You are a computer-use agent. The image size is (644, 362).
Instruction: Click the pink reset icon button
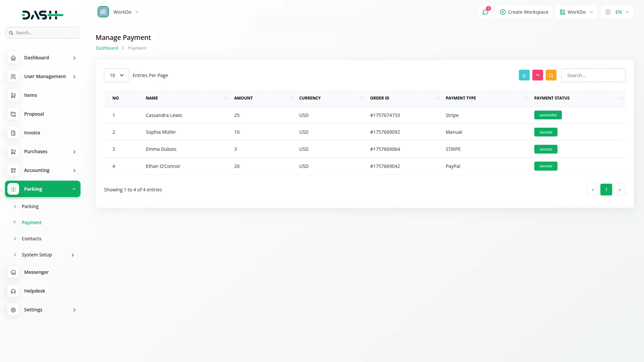[537, 75]
